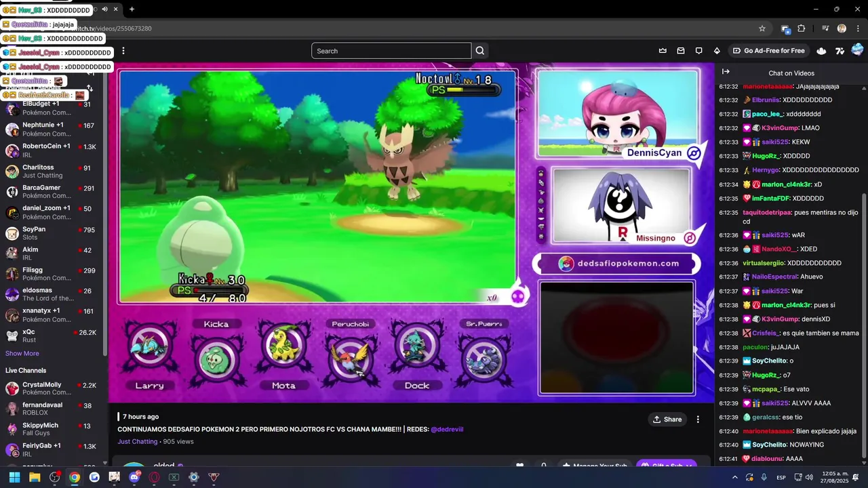Click the Share button
The height and width of the screenshot is (488, 868).
(x=667, y=420)
